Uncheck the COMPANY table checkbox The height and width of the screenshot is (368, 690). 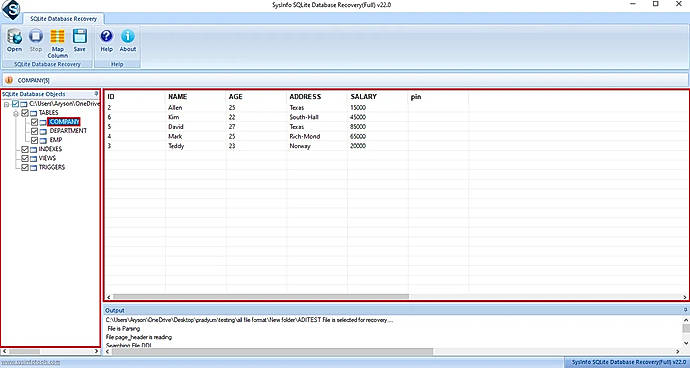click(34, 122)
